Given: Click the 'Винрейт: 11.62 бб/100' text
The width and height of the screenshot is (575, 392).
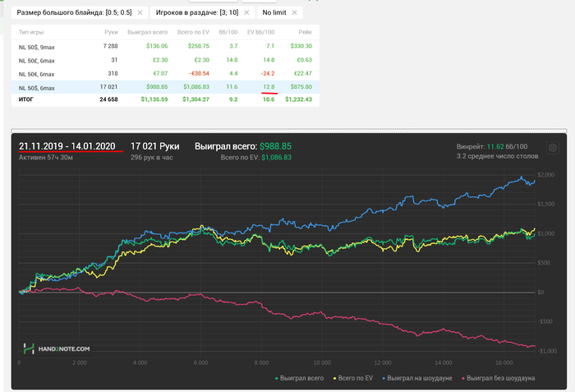Looking at the screenshot, I should 492,146.
